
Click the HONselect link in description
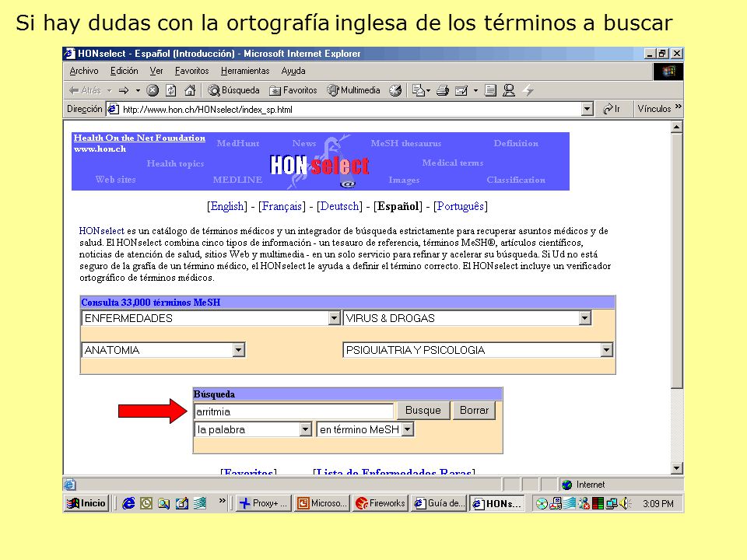pos(101,231)
